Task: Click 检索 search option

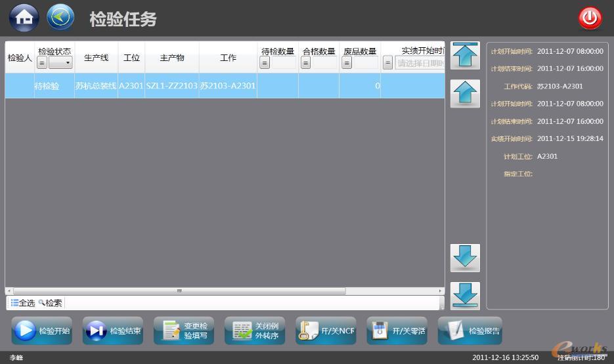Action: coord(51,303)
